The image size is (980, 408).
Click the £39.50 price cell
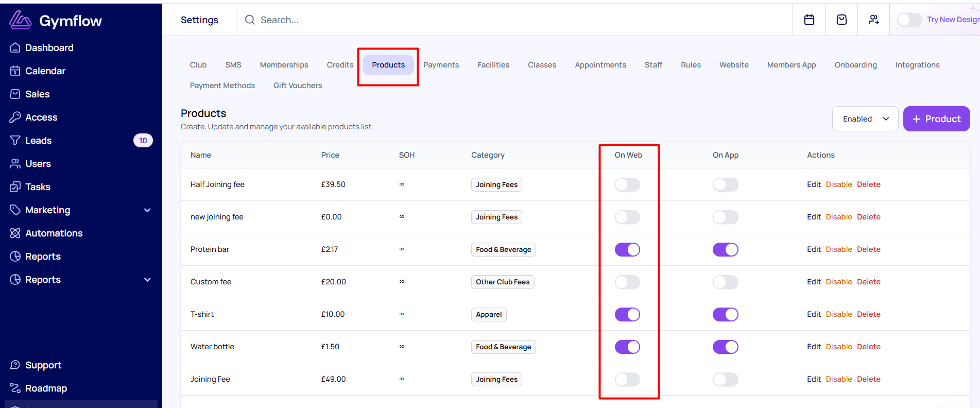click(333, 184)
